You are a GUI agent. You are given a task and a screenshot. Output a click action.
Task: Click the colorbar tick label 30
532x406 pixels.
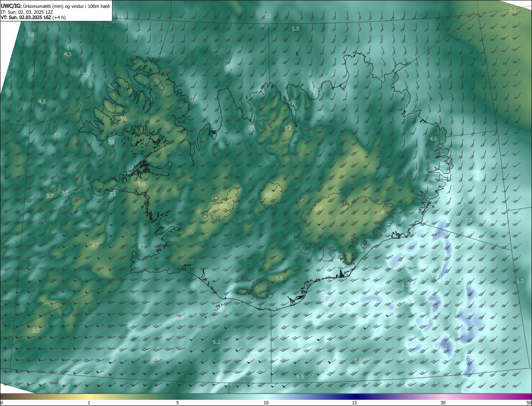coord(443,403)
